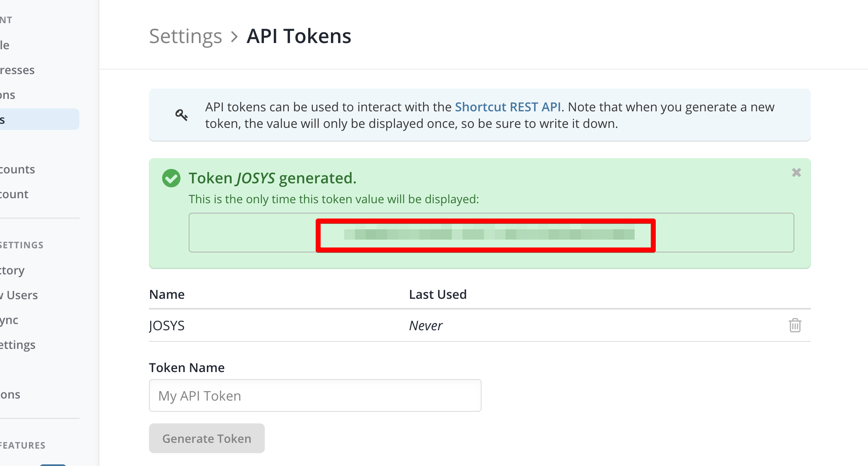Open the sidebar item ending in 'tory'
The width and height of the screenshot is (868, 466).
pos(12,270)
